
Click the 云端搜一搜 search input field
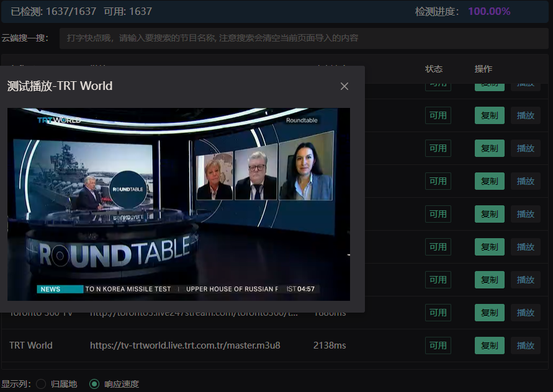303,38
